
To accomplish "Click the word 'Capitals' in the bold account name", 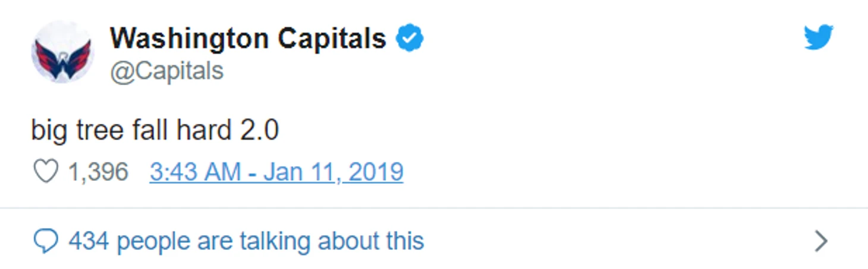I will click(x=332, y=39).
